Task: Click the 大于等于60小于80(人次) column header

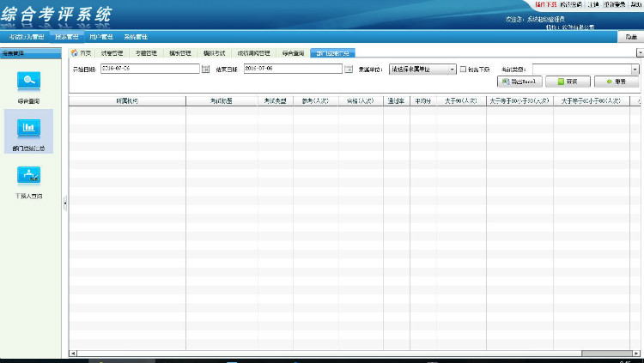Action: (x=592, y=101)
